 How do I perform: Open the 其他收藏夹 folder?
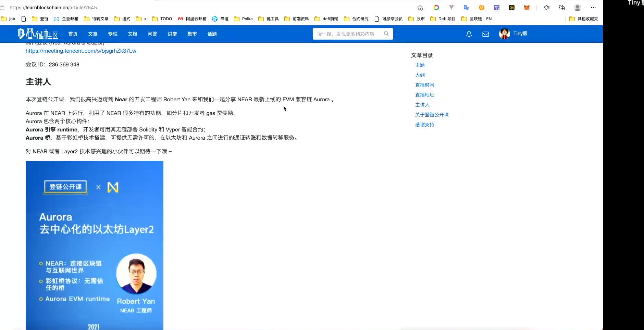(584, 19)
